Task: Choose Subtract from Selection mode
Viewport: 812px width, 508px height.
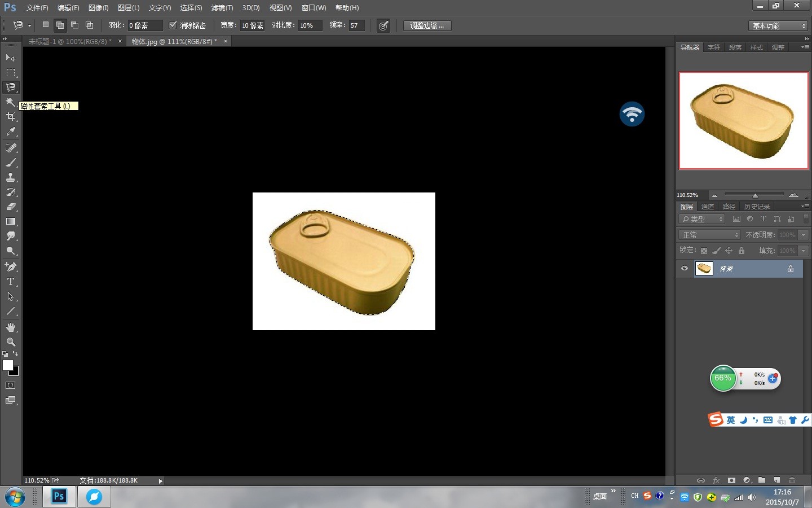Action: pos(74,25)
